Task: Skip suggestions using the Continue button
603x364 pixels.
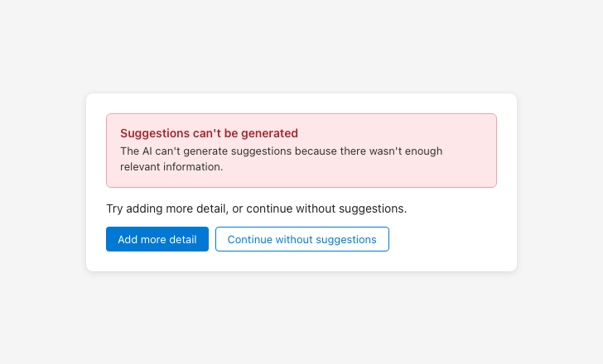Action: pyautogui.click(x=302, y=239)
